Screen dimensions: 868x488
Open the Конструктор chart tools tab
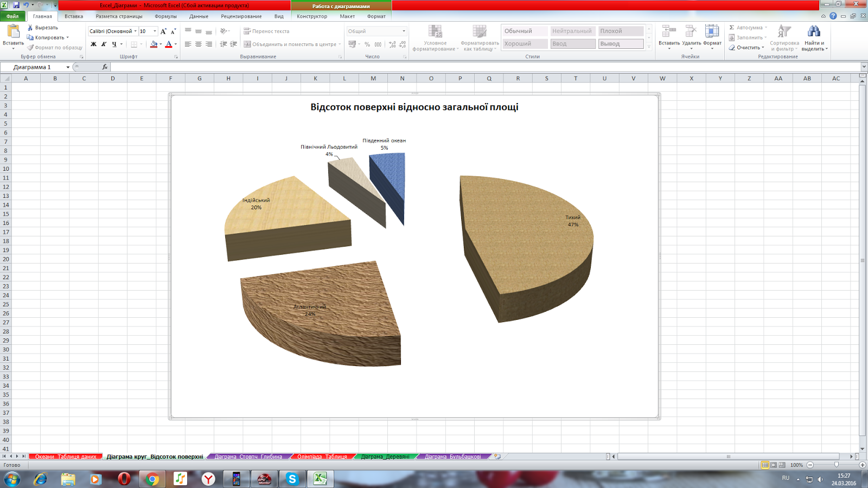[x=312, y=16]
